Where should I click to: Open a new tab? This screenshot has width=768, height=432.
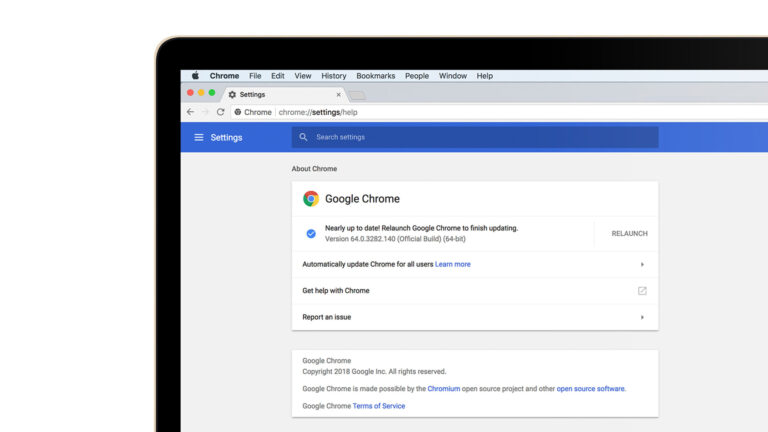click(357, 95)
